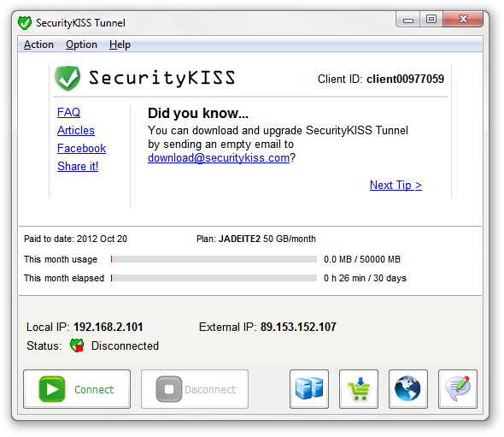Image resolution: width=504 pixels, height=437 pixels.
Task: Click the This month elapsed progress bar
Action: [214, 278]
